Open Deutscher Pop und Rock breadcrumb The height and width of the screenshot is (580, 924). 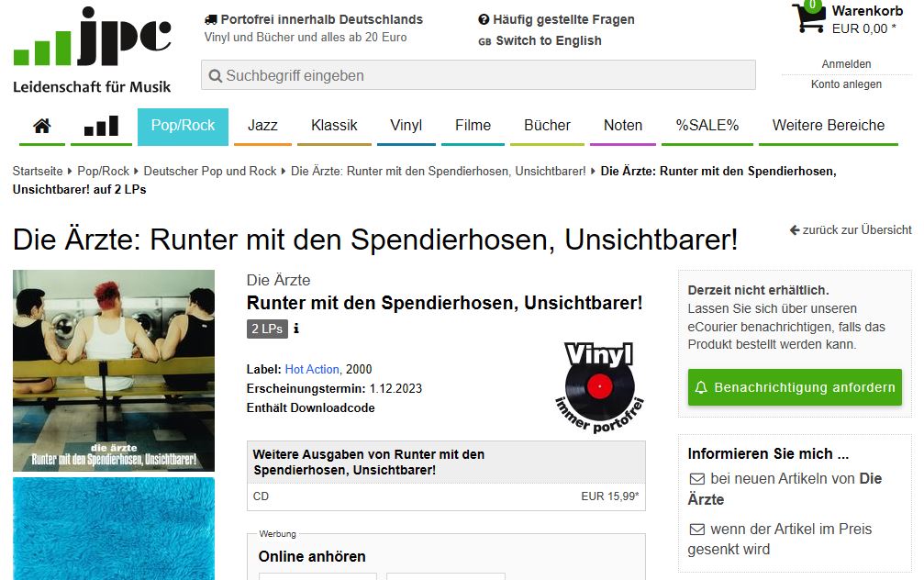point(210,171)
